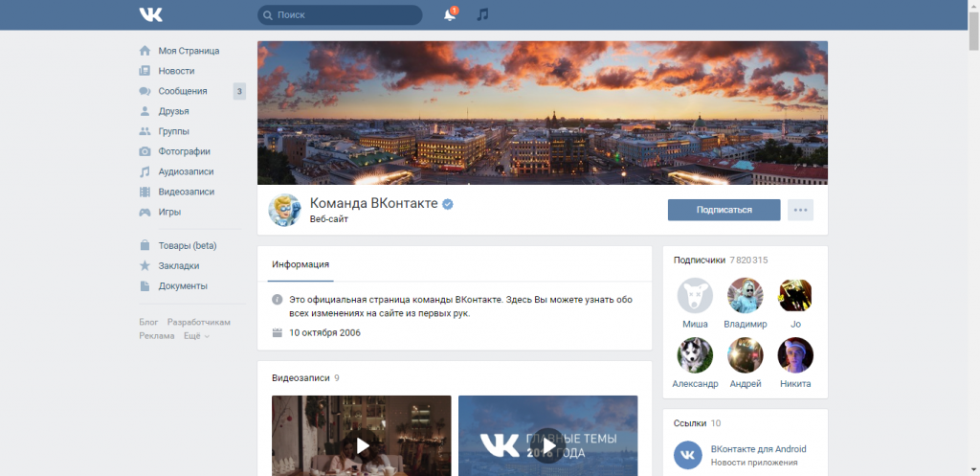Click the chat bubble icon beside Сообщения
The height and width of the screenshot is (476, 980).
click(x=145, y=91)
